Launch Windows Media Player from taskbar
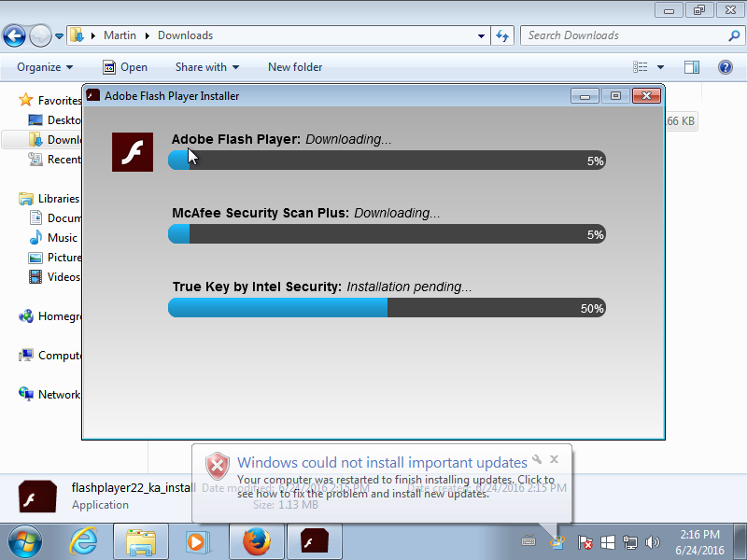Screen dimensions: 747x560 point(198,542)
